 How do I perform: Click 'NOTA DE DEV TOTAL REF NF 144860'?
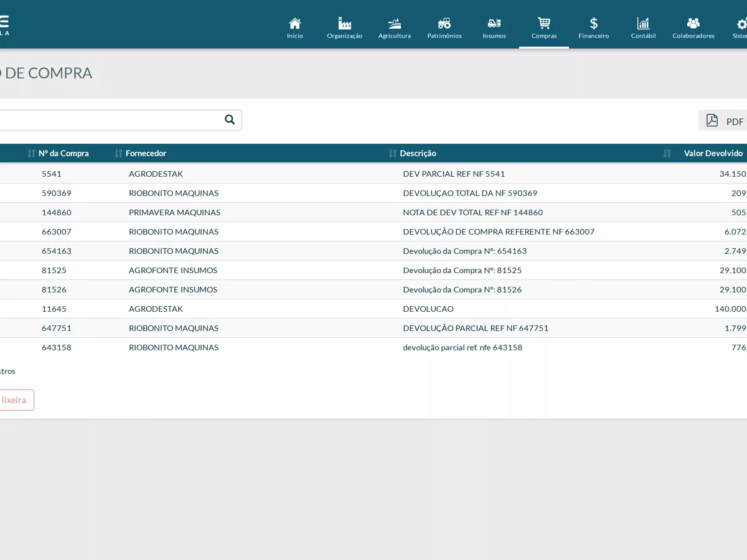coord(473,212)
